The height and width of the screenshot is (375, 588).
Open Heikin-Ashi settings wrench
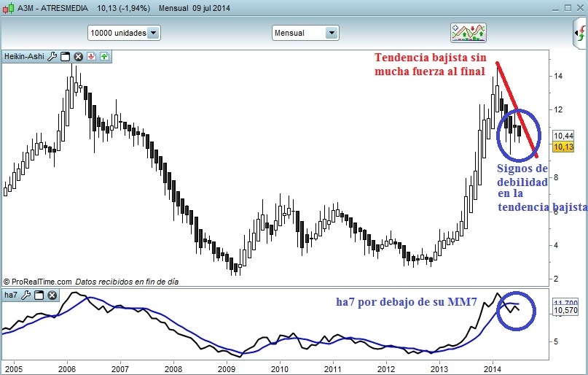coord(52,57)
